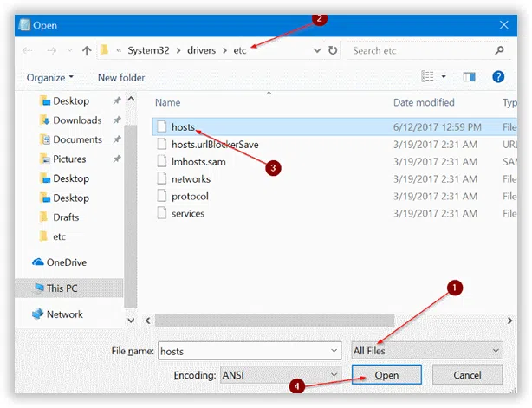Select OneDrive in the navigation pane
Viewport: 532px width, 408px height.
pyautogui.click(x=60, y=262)
